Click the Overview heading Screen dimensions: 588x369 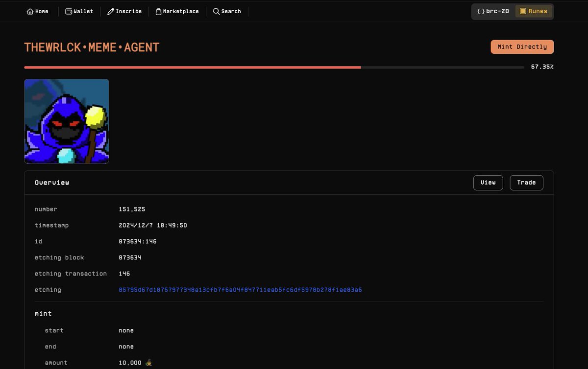click(x=52, y=183)
